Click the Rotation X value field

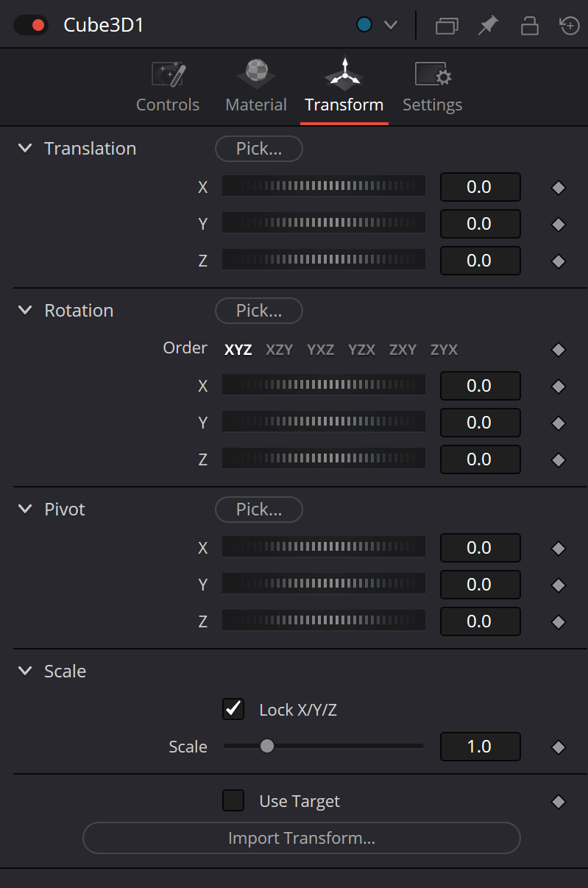tap(481, 386)
